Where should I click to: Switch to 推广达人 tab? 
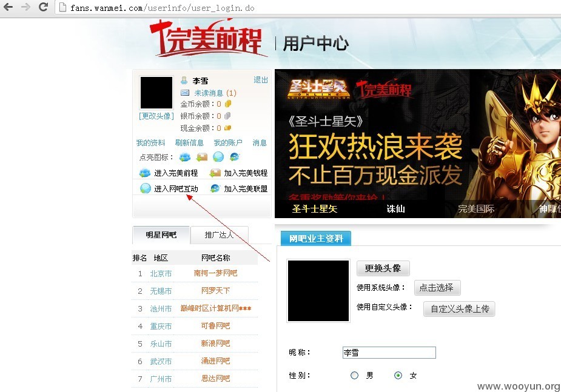click(219, 234)
